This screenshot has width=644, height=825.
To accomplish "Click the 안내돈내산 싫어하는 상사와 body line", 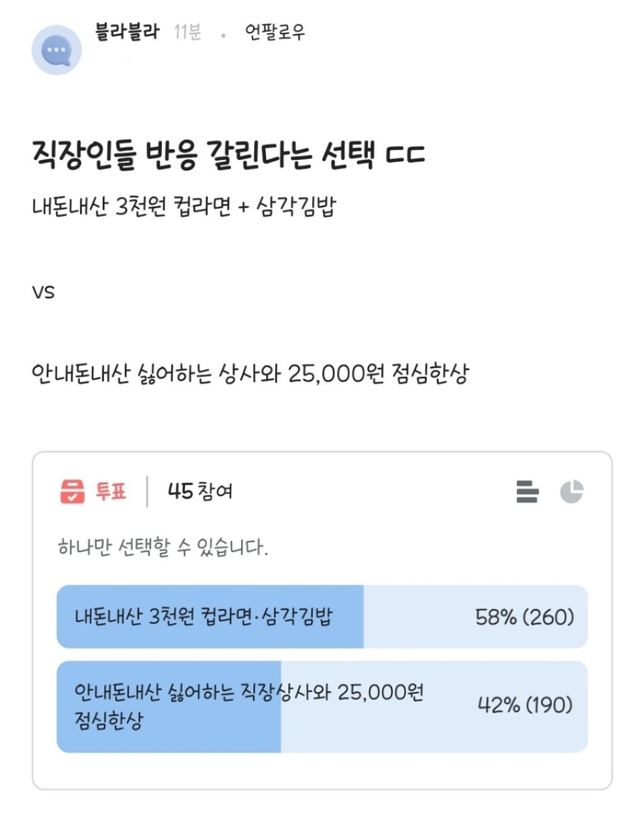I will [x=251, y=374].
